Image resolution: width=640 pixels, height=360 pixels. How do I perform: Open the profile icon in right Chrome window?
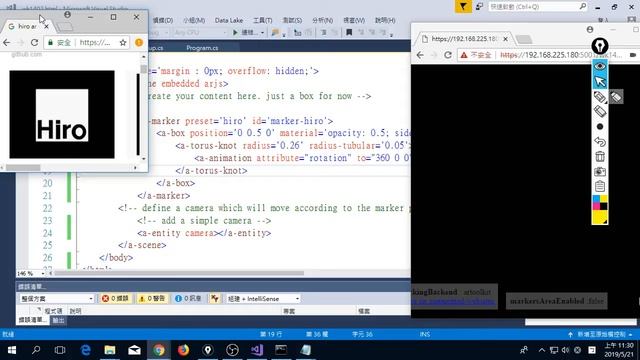click(x=590, y=29)
